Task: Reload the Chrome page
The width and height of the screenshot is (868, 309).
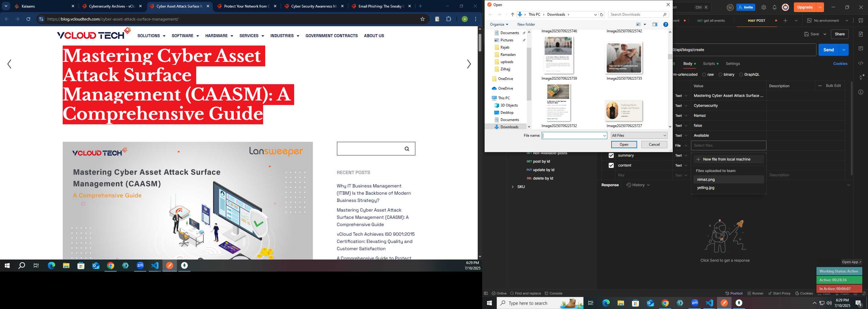Action: (x=28, y=19)
